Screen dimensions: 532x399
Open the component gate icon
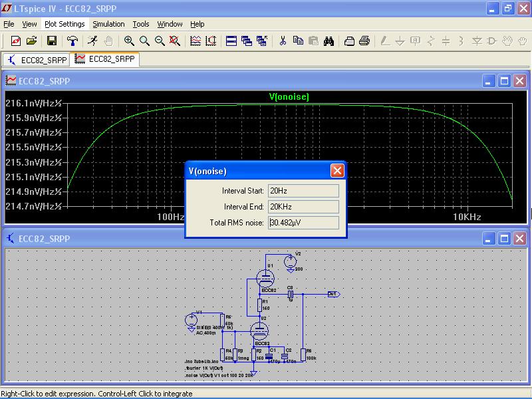tap(492, 41)
